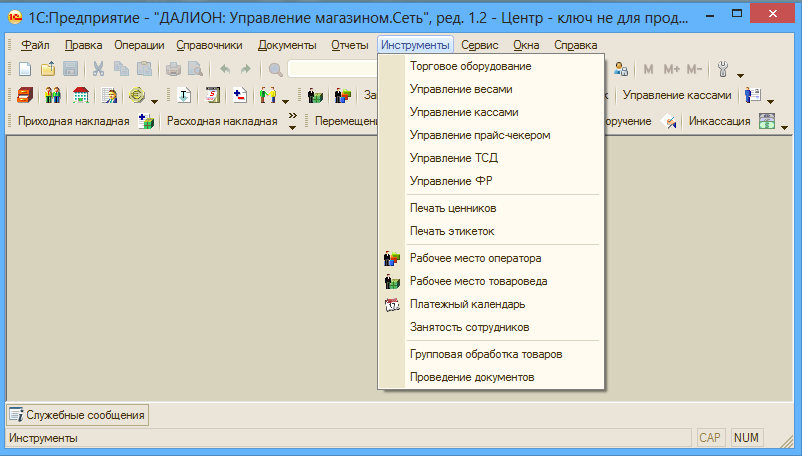Screen dimensions: 802x456
Task: Open operator workplace icon in toolbar
Action: click(343, 95)
